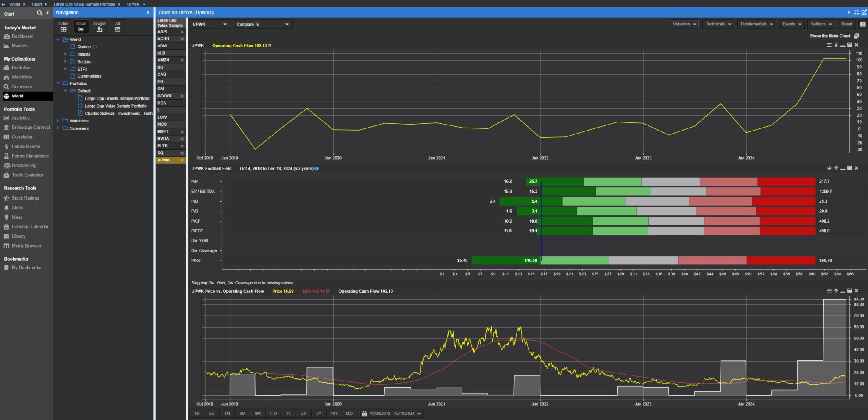
Task: Click the search magnifier in Start panel
Action: (x=39, y=13)
